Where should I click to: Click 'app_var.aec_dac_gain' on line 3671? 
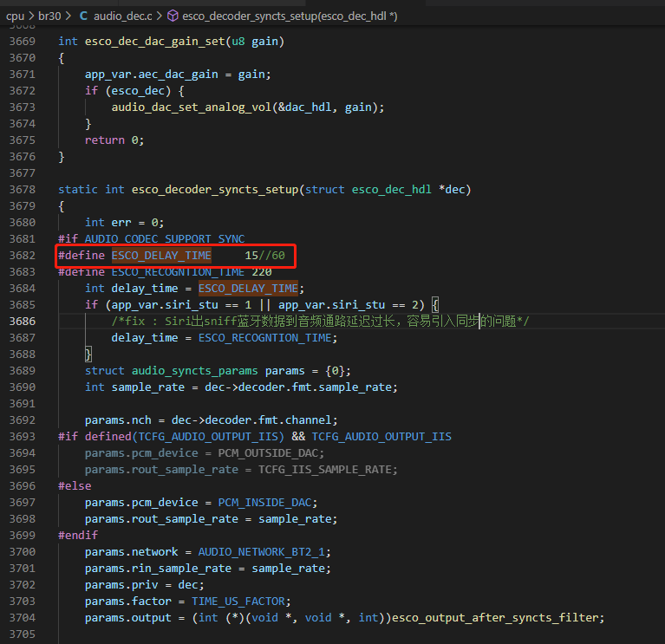coord(152,75)
